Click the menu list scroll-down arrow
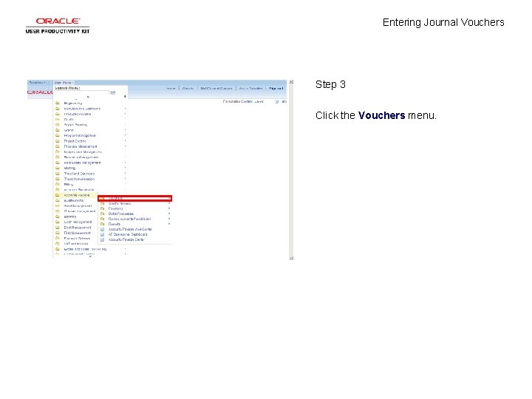This screenshot has width=532, height=399. 90,257
